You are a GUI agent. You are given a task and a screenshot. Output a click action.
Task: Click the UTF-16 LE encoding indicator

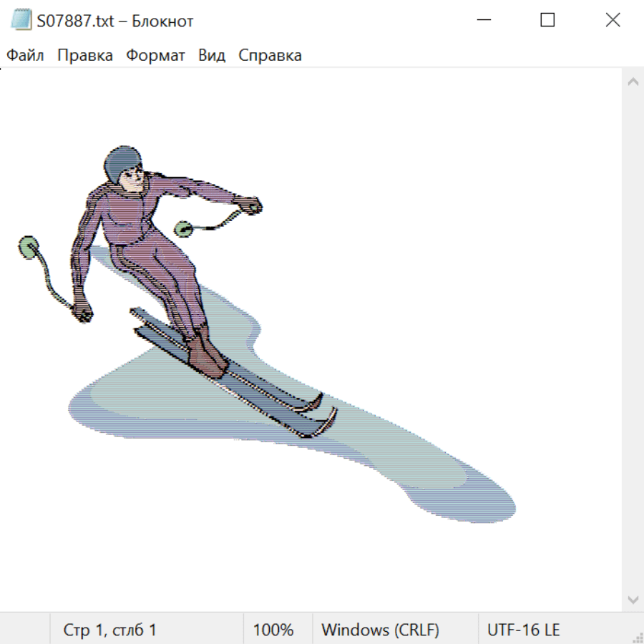tap(523, 630)
